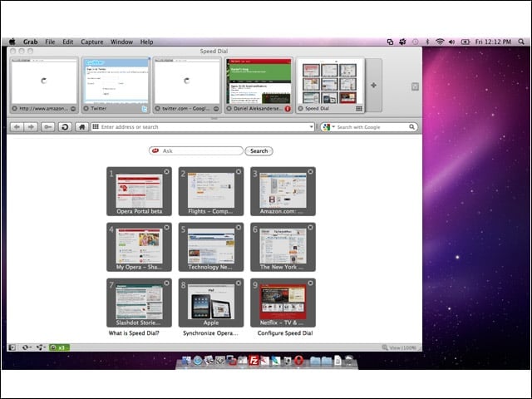Open the Help menu

point(146,42)
